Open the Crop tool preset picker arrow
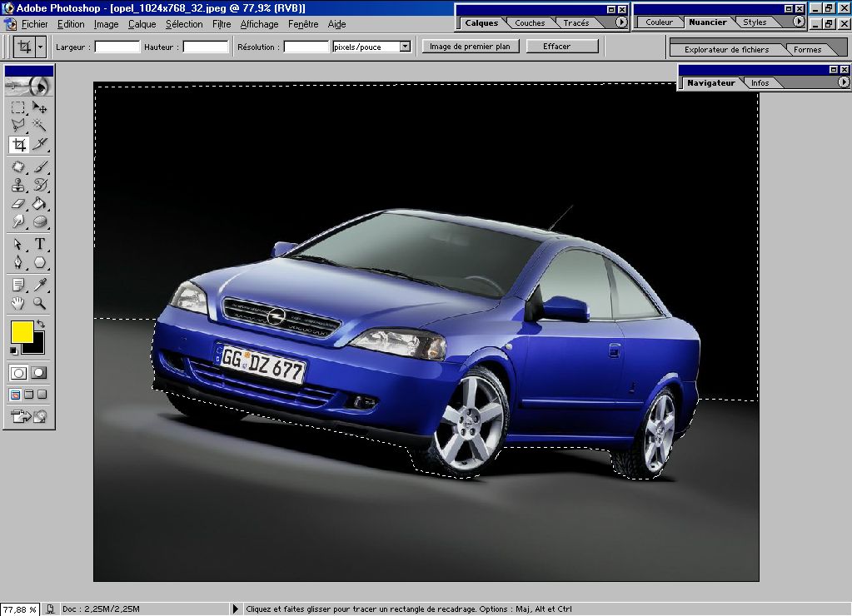This screenshot has height=616, width=852. tap(40, 47)
